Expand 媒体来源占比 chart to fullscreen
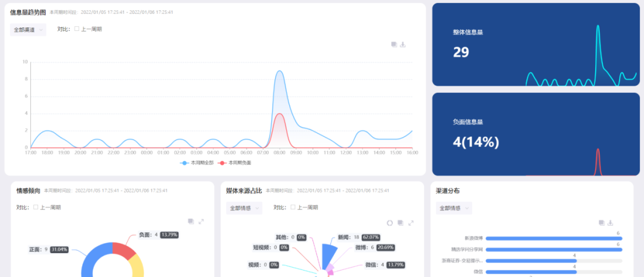Image resolution: width=644 pixels, height=277 pixels. click(411, 223)
